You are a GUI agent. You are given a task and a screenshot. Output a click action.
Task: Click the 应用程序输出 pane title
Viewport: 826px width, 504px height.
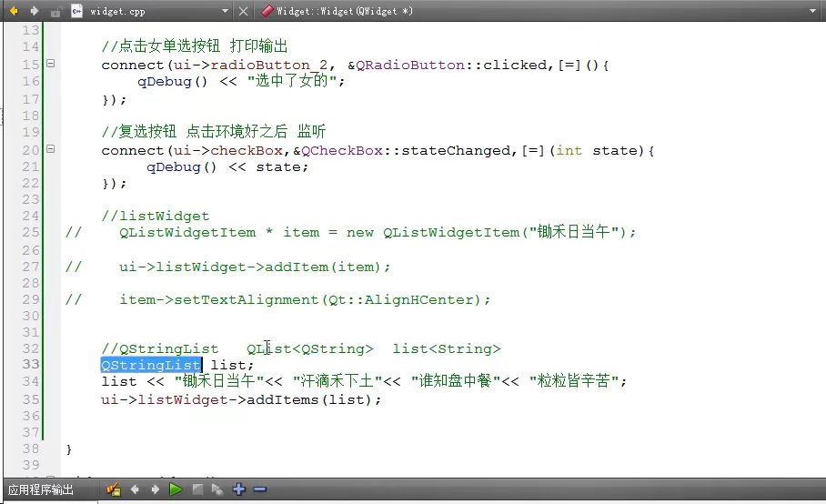[41, 489]
